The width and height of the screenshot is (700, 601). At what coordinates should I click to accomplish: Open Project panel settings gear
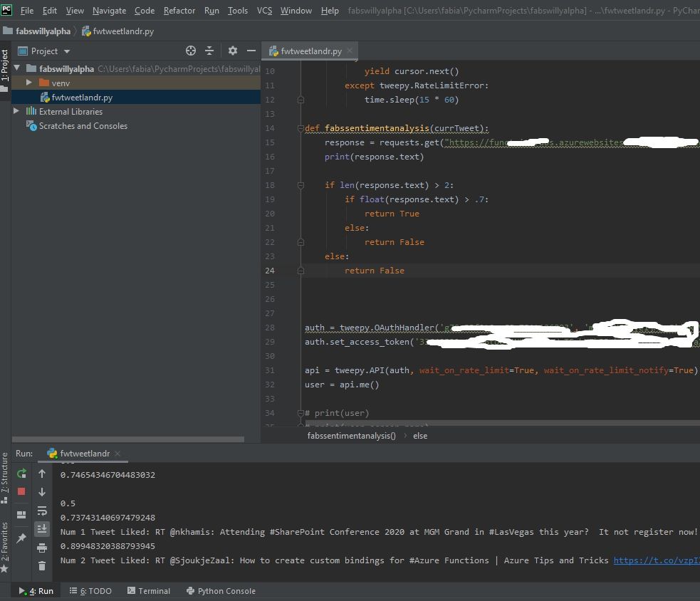pyautogui.click(x=233, y=51)
